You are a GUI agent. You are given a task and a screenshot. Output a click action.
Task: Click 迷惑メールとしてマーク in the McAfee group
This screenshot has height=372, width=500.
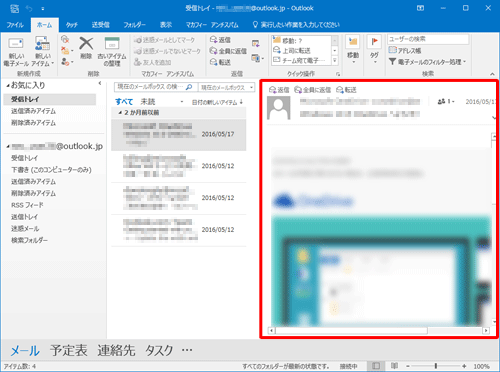[164, 40]
